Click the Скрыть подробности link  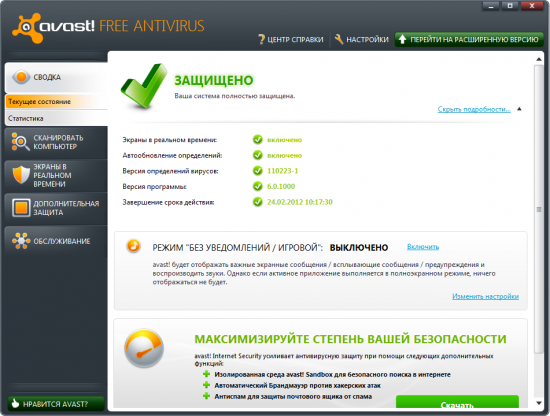[474, 109]
